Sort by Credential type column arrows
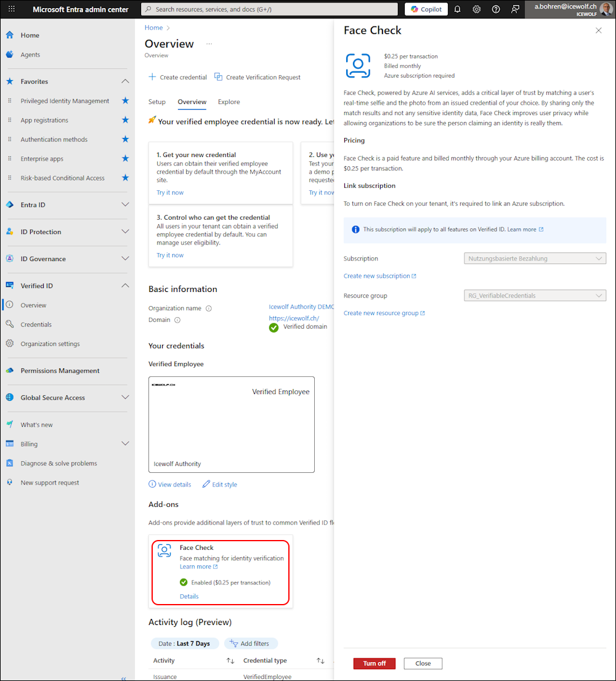This screenshot has height=681, width=616. (x=320, y=661)
